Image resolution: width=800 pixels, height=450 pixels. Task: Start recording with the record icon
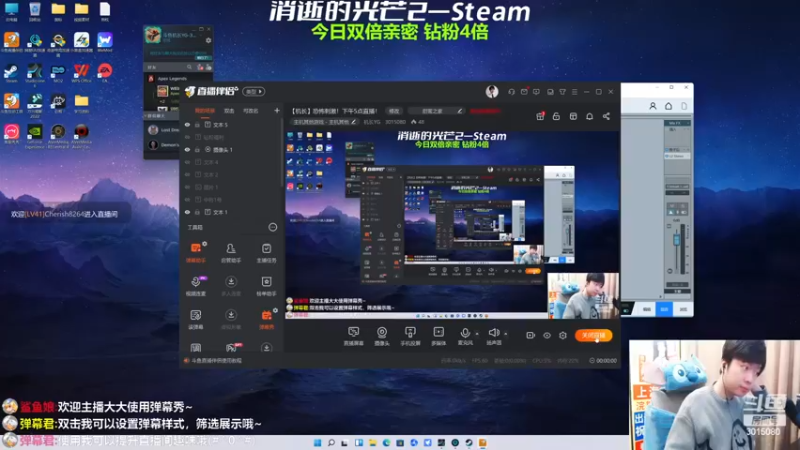pos(530,335)
